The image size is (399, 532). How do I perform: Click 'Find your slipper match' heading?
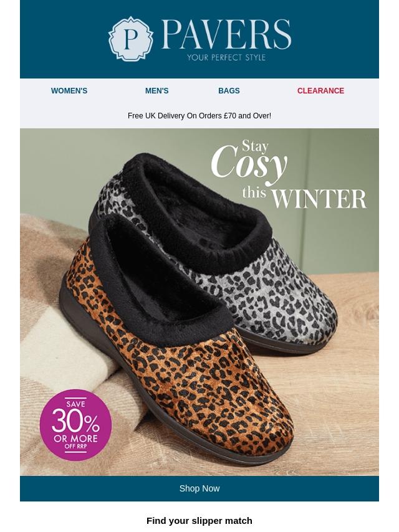199,521
